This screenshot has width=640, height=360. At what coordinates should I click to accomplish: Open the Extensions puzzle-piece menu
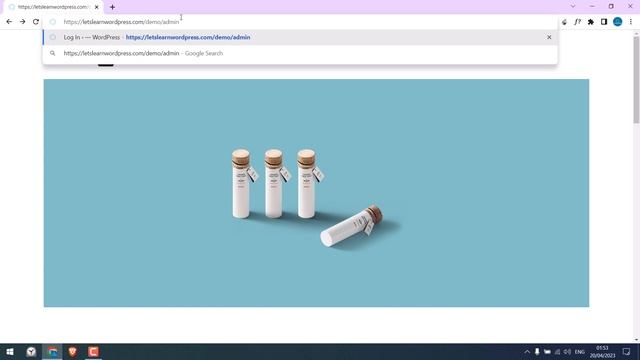pyautogui.click(x=591, y=22)
